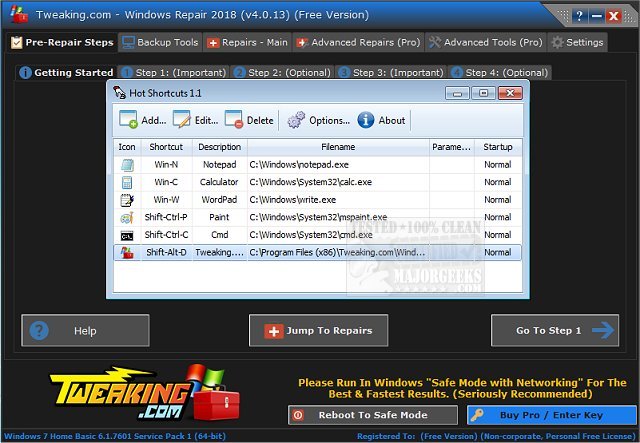Minimize the Hot Shortcuts window

click(457, 93)
